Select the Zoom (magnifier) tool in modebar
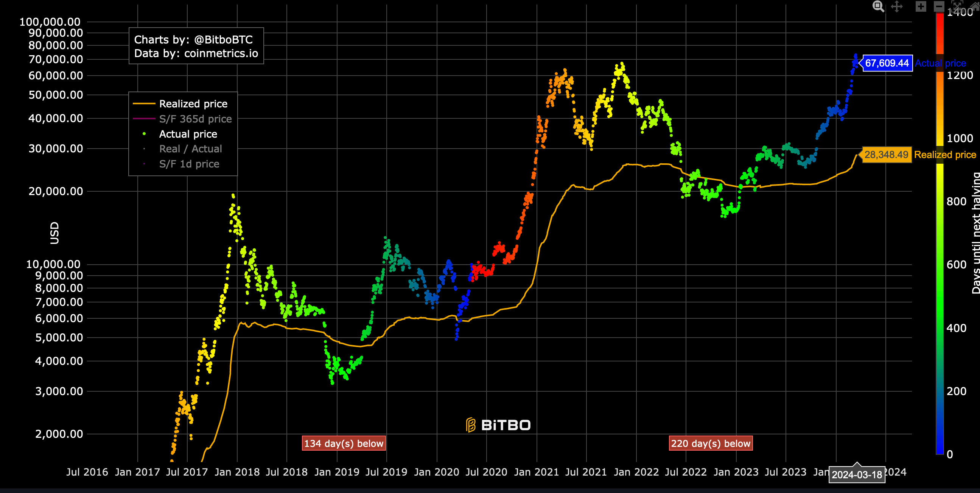This screenshot has height=493, width=980. (878, 6)
